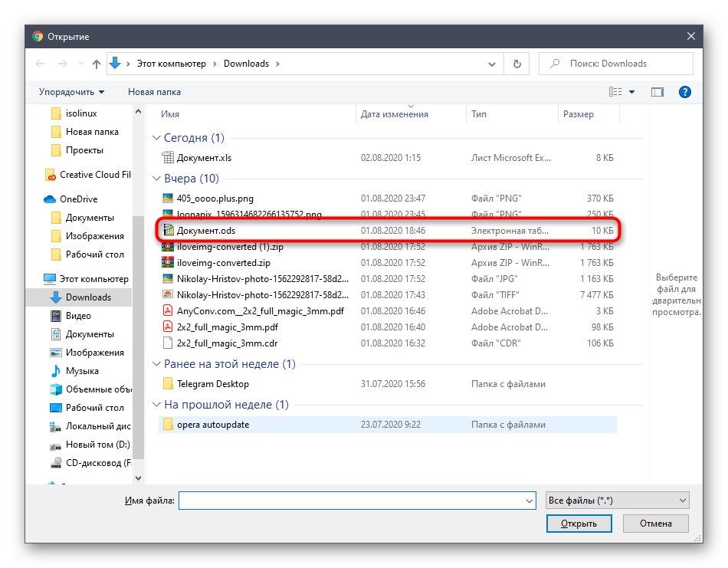Screen dimensions: 728x568
Task: Go up one folder level
Action: pyautogui.click(x=96, y=64)
